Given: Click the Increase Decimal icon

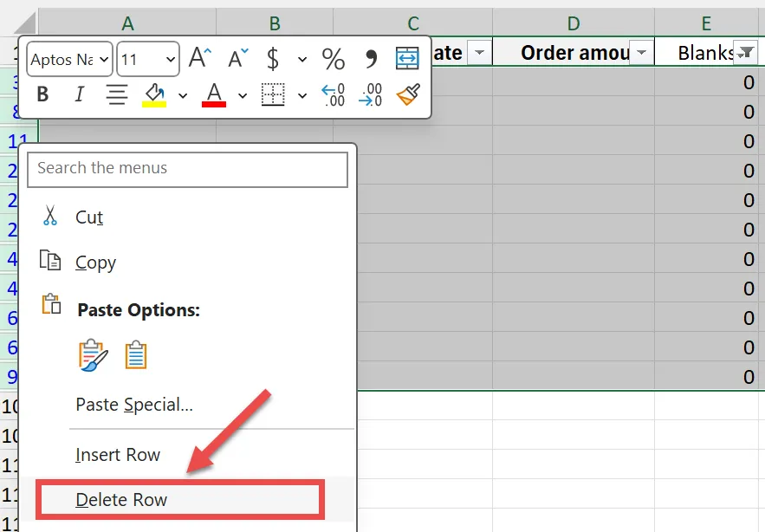Looking at the screenshot, I should click(333, 94).
